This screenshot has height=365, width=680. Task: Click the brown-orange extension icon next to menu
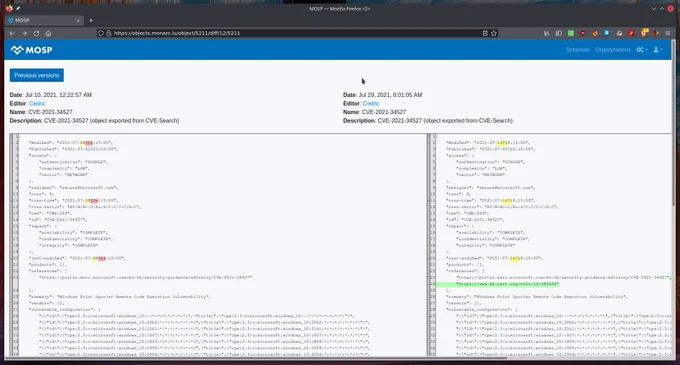click(656, 33)
